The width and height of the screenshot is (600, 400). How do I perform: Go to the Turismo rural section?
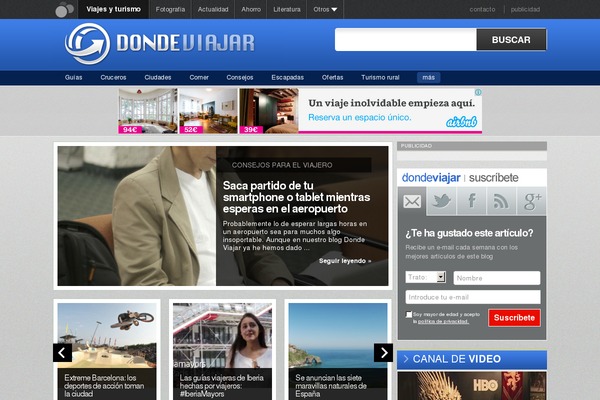[380, 78]
